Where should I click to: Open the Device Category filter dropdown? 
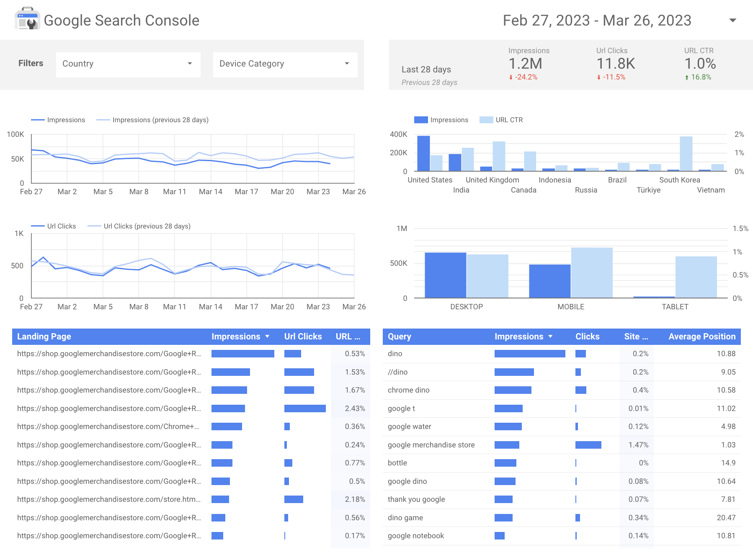[x=285, y=64]
